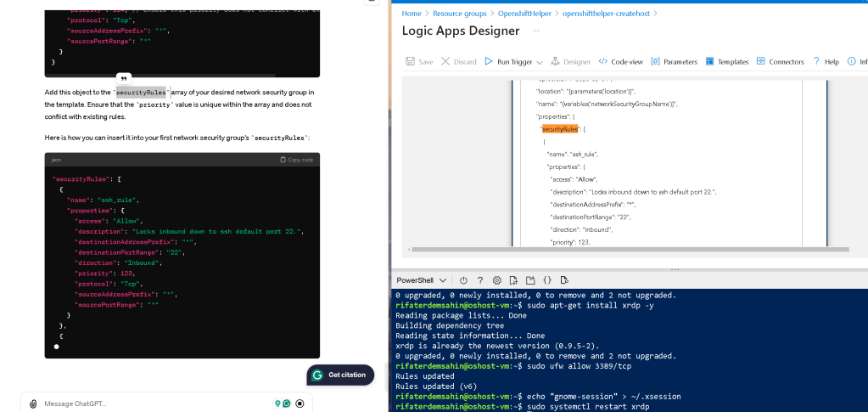Go to the Home breadcrumb

tap(412, 14)
